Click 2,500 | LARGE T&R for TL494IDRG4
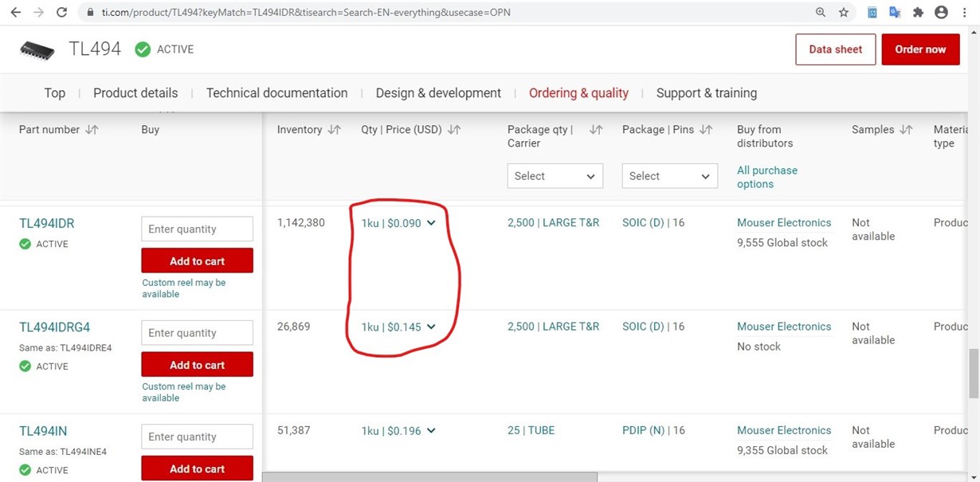Screen dimensions: 980x482 point(553,327)
